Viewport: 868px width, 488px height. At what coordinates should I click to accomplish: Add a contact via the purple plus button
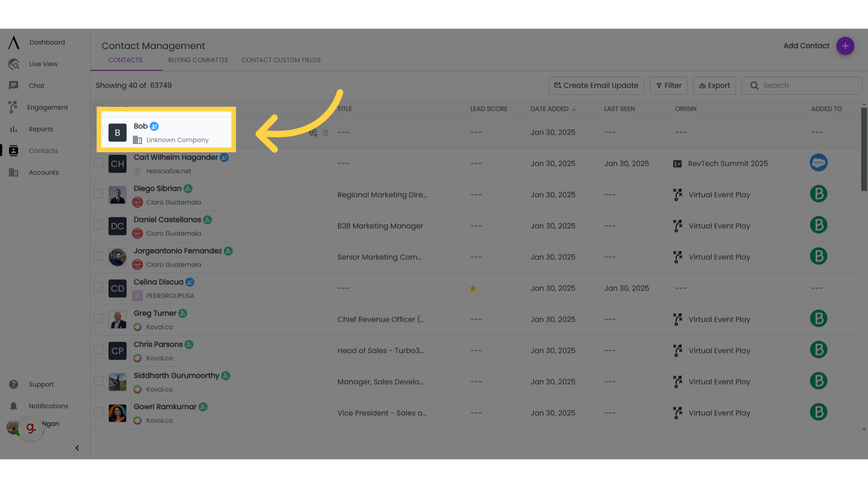click(x=845, y=46)
